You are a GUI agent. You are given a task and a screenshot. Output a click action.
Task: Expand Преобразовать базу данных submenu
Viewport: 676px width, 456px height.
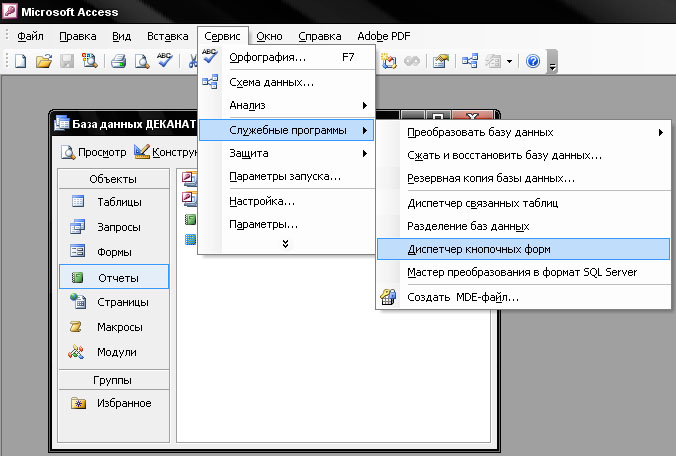click(523, 132)
